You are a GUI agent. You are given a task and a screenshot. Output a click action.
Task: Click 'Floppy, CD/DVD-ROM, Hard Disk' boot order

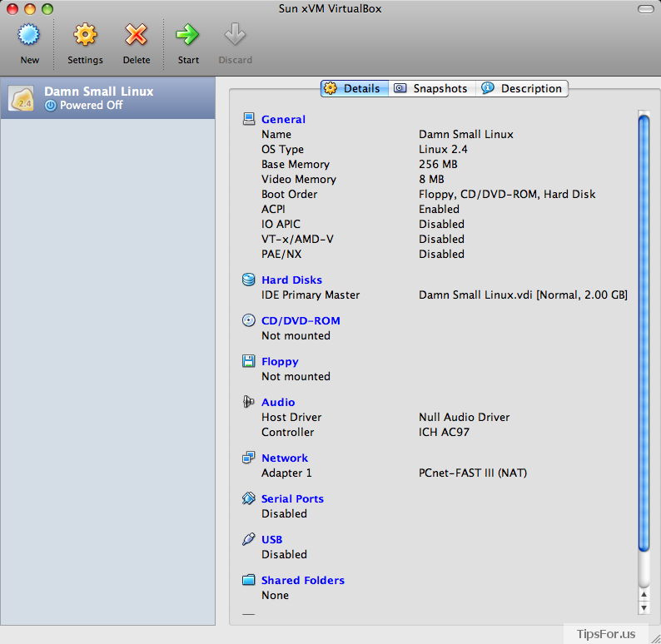[507, 194]
